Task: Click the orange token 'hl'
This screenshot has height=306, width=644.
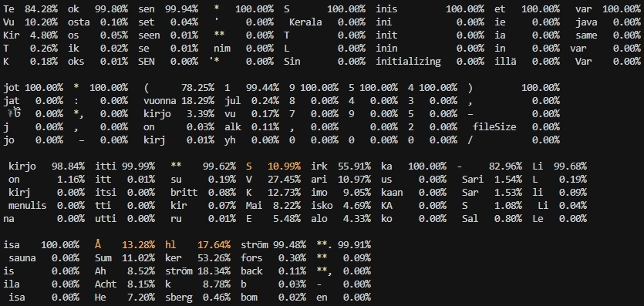Action: click(170, 245)
